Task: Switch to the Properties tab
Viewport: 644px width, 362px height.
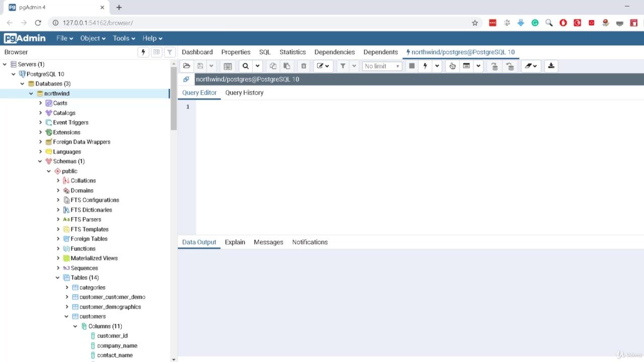Action: pyautogui.click(x=236, y=52)
